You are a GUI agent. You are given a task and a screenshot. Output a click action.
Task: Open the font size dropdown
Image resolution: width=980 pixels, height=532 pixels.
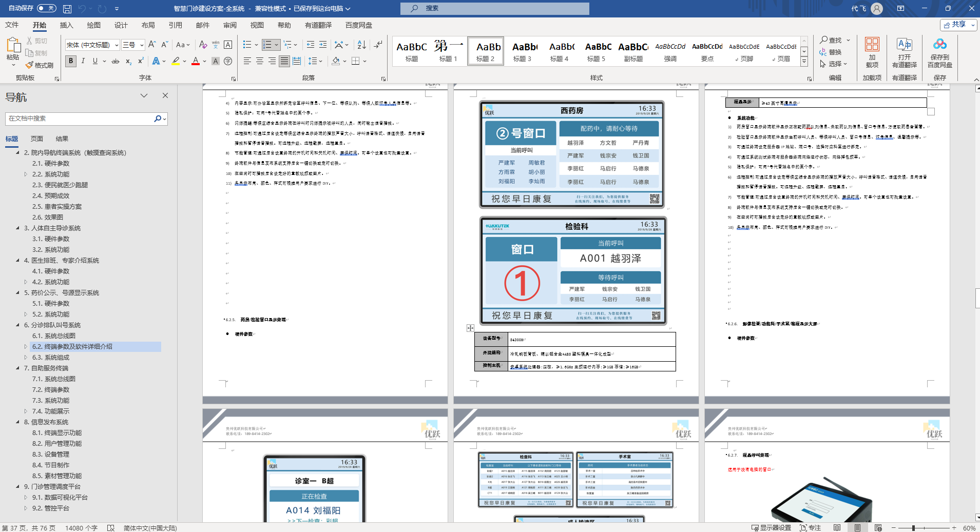point(142,45)
